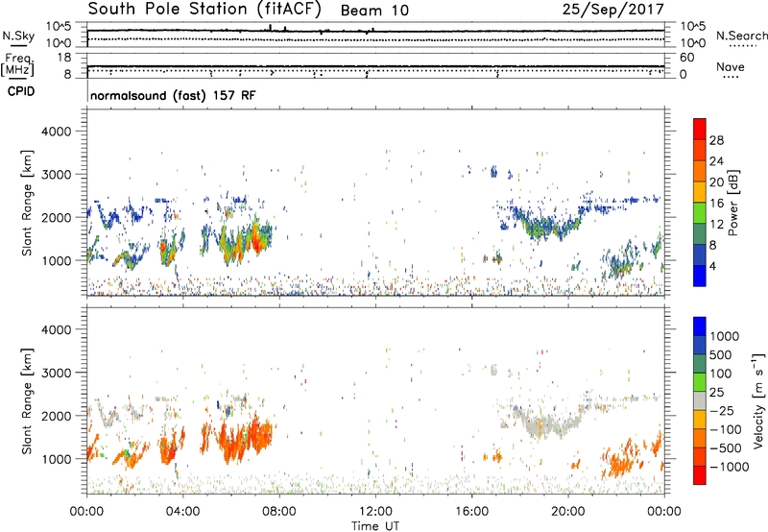Image resolution: width=768 pixels, height=532 pixels.
Task: Select the 'Beam 10' label
Action: (x=374, y=11)
